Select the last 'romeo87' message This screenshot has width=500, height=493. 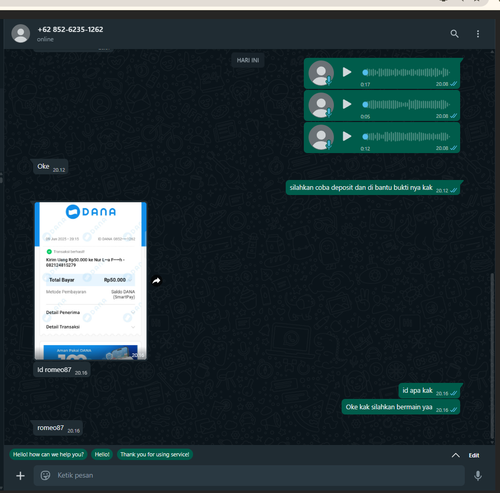tap(58, 428)
